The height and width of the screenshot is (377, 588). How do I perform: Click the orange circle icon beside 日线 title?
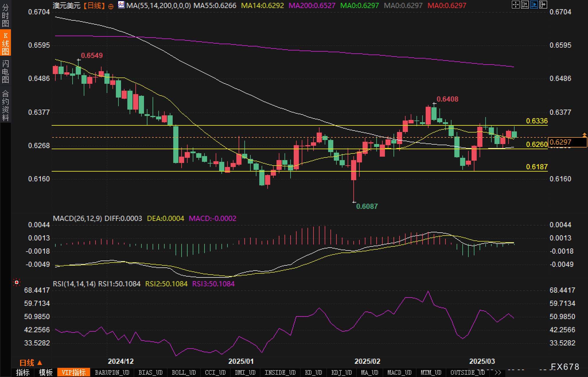tap(111, 6)
